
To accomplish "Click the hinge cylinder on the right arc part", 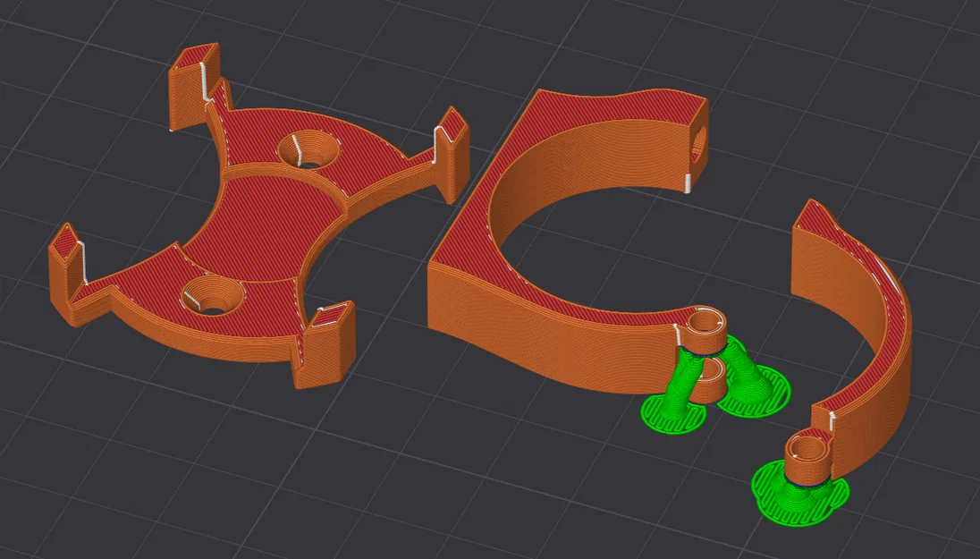I will pos(807,457).
